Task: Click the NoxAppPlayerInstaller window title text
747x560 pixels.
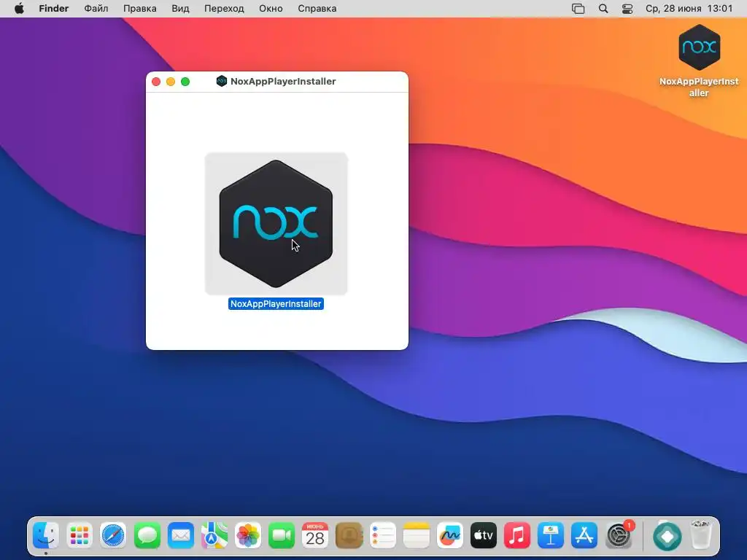Action: tap(283, 82)
